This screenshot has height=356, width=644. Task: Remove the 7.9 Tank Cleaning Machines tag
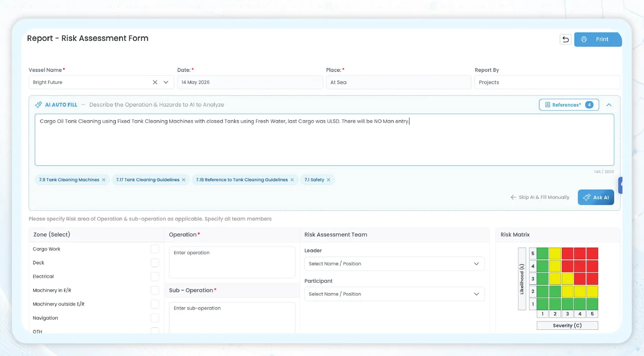tap(103, 180)
